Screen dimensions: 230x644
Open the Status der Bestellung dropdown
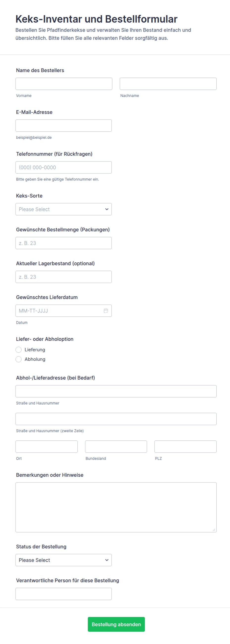[63, 560]
